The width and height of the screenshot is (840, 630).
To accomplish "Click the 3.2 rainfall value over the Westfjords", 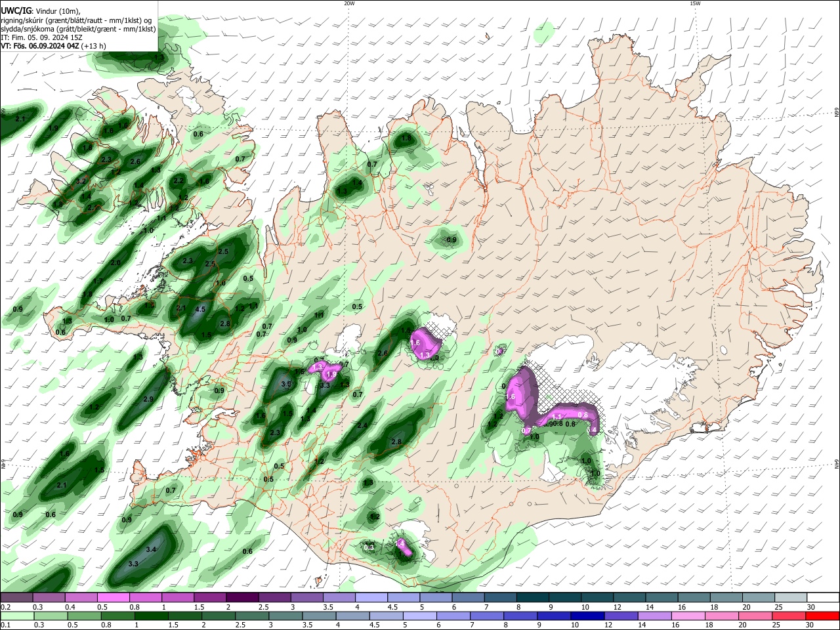I will (x=81, y=180).
